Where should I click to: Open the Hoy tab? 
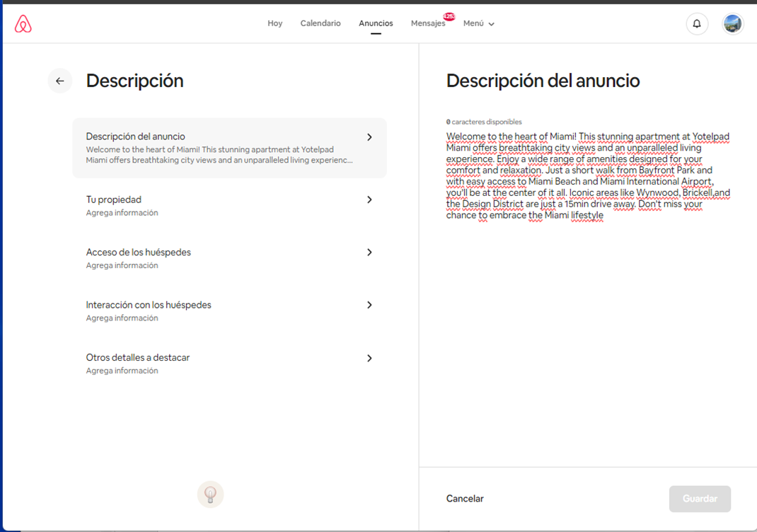click(275, 23)
